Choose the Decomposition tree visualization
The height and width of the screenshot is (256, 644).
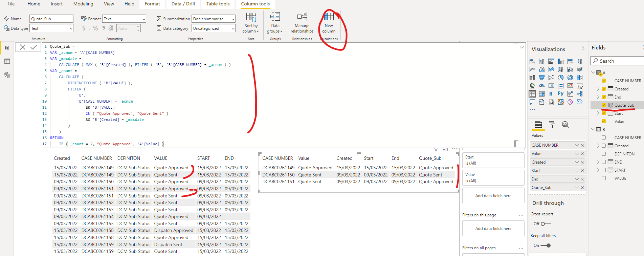(x=580, y=94)
